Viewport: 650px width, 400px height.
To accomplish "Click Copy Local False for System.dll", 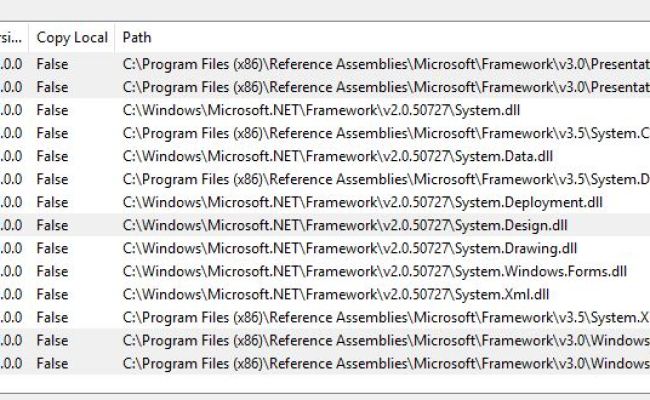I will (52, 110).
